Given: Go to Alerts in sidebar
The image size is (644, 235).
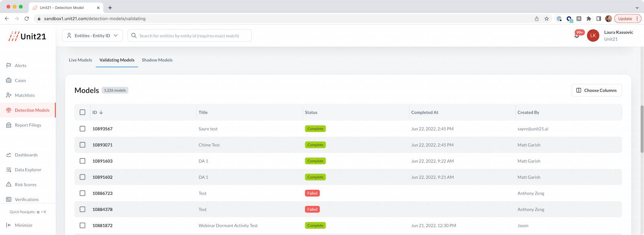Looking at the screenshot, I should tap(21, 66).
